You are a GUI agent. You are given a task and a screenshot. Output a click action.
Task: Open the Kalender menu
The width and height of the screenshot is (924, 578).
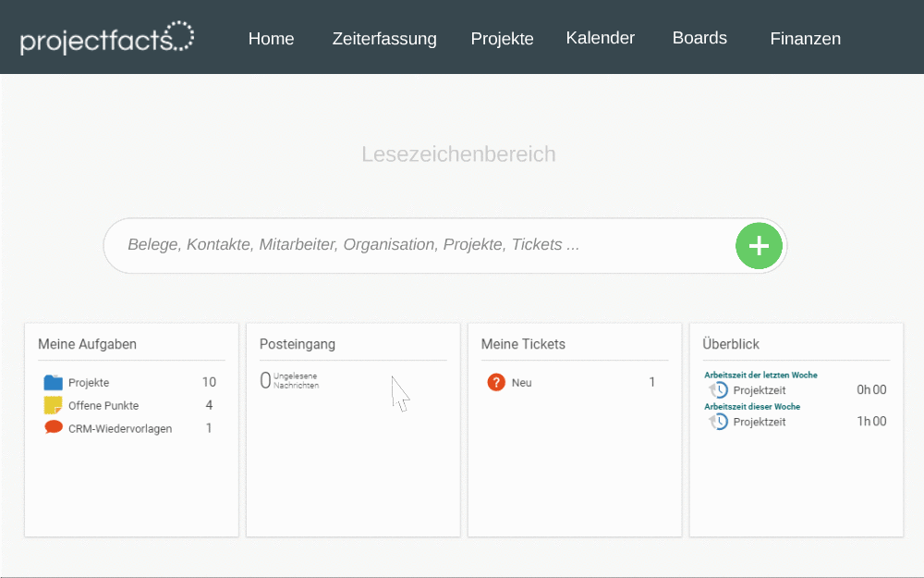click(x=600, y=38)
